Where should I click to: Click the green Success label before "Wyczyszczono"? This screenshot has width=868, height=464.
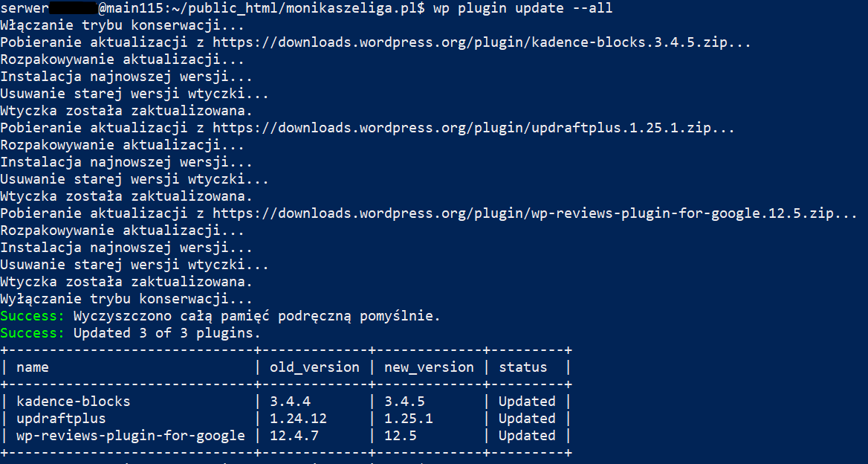tap(32, 316)
